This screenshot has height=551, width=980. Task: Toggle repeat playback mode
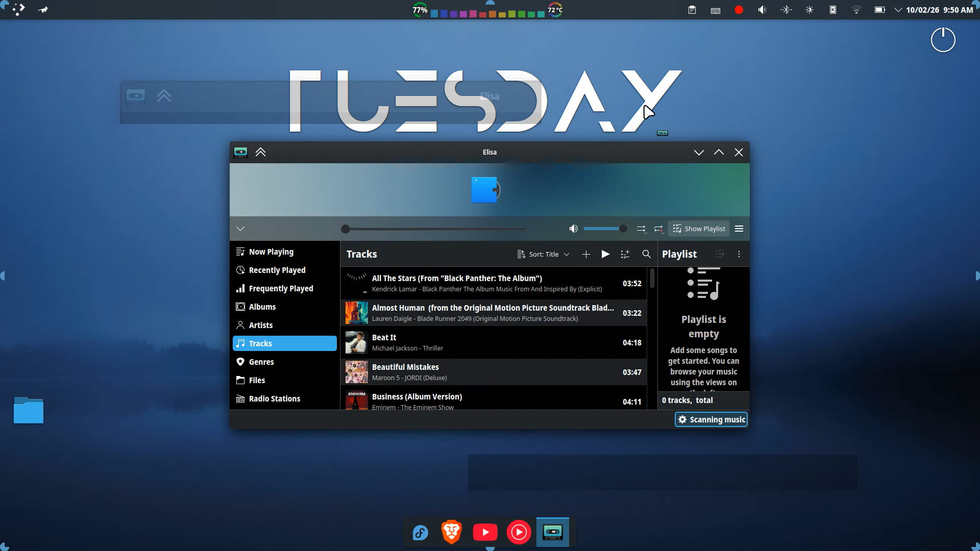658,229
